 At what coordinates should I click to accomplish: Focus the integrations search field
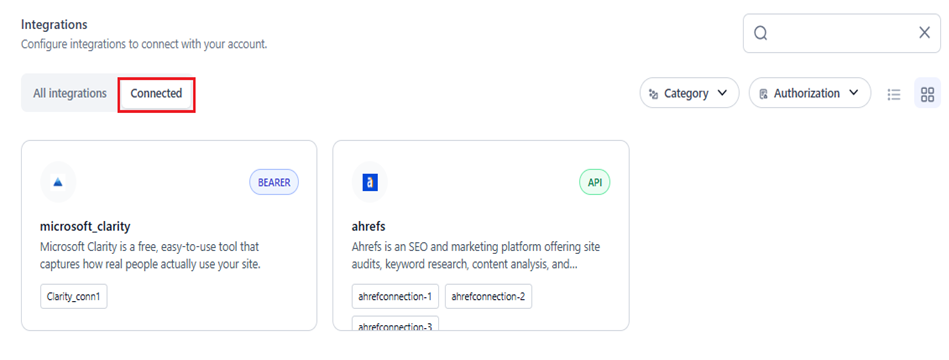tap(842, 33)
